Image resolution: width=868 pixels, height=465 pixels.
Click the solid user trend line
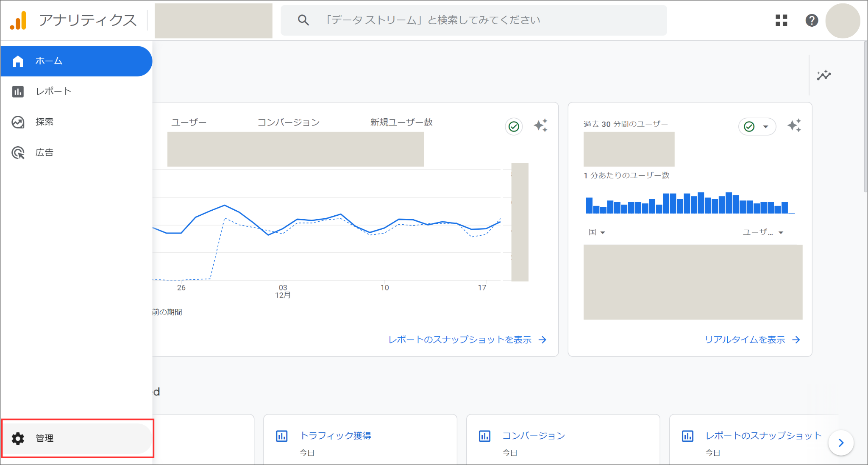tap(326, 220)
